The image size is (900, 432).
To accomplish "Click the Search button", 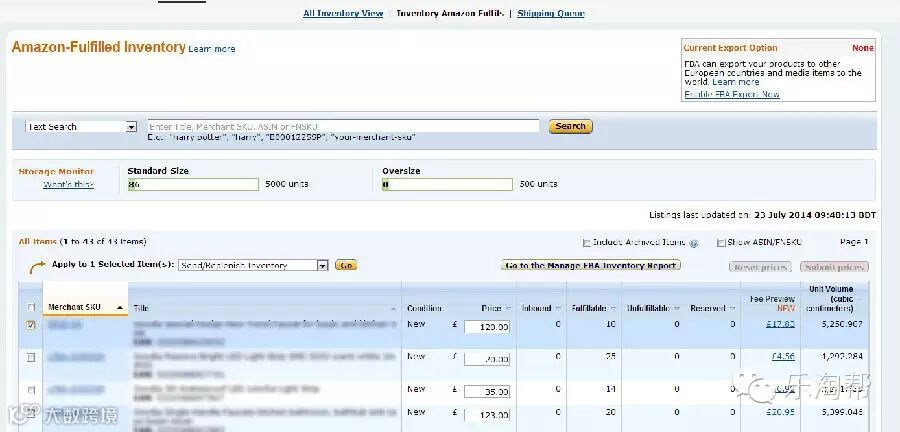I will point(571,126).
